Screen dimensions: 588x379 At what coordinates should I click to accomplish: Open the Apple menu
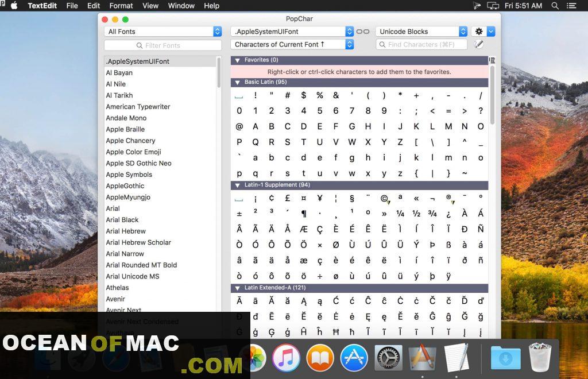pos(14,6)
